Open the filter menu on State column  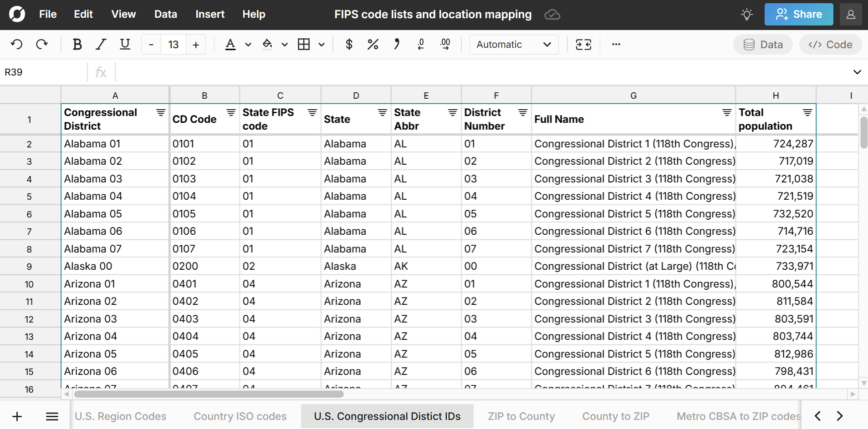click(382, 112)
